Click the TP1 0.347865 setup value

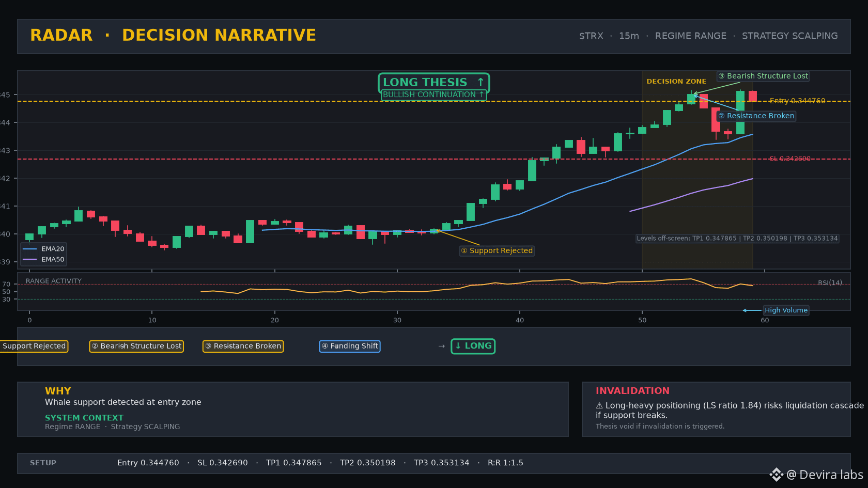coord(294,463)
